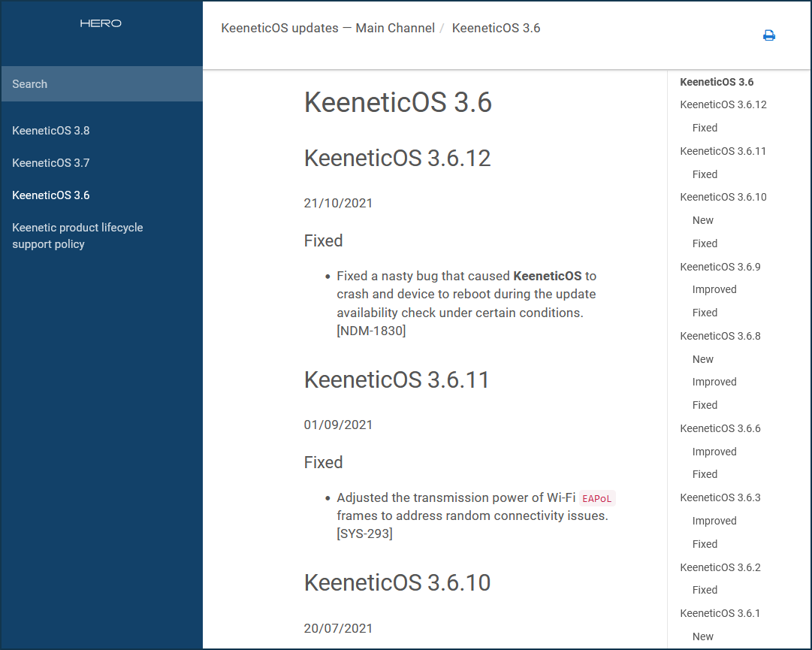Open Improved under KeeneticOS 3.6.8 in contents
The image size is (812, 650).
(x=714, y=382)
